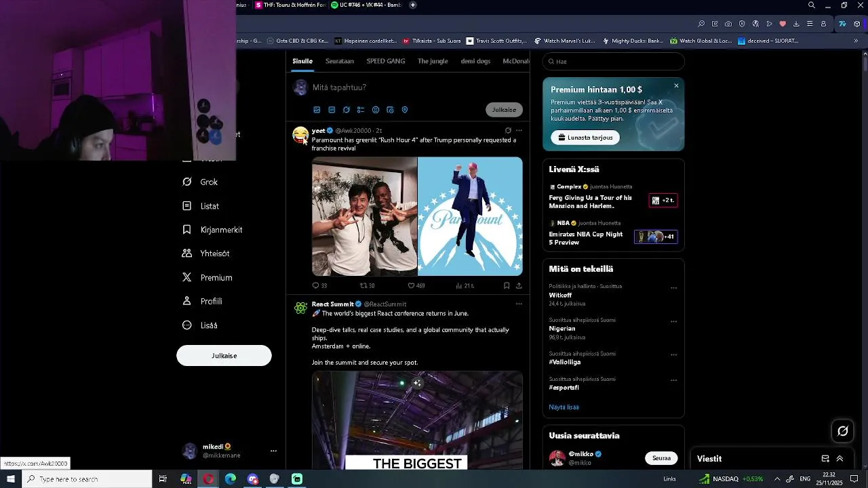Click the Hae search field
Image resolution: width=868 pixels, height=488 pixels.
(x=614, y=62)
